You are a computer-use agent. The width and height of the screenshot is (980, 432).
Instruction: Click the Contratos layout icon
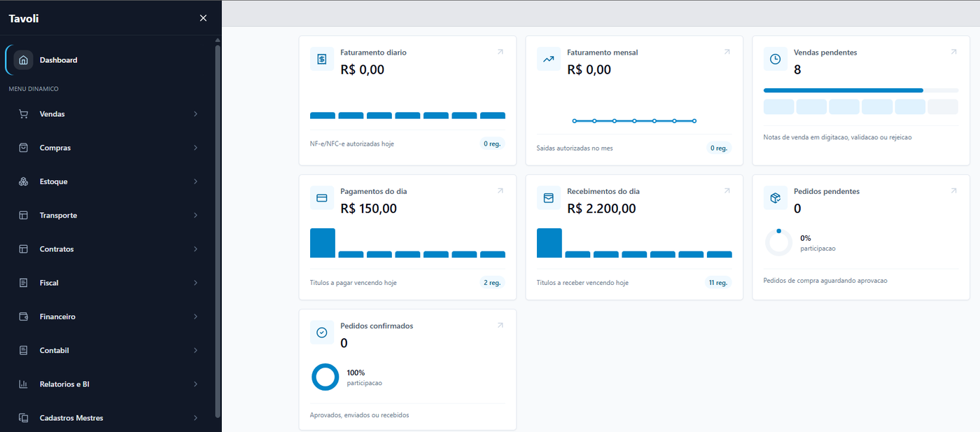(x=23, y=249)
